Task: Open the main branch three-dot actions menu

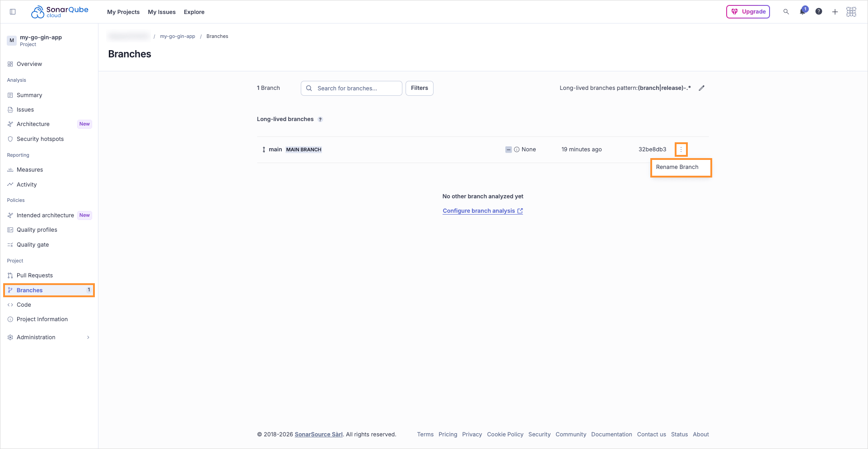Action: pos(681,150)
